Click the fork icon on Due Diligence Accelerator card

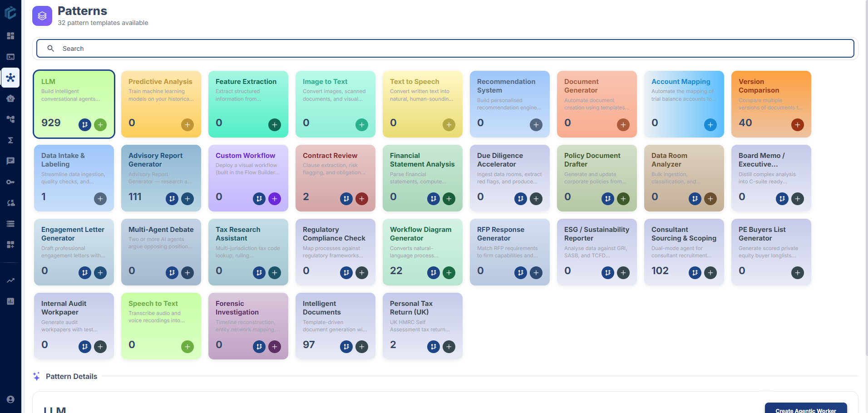point(521,199)
